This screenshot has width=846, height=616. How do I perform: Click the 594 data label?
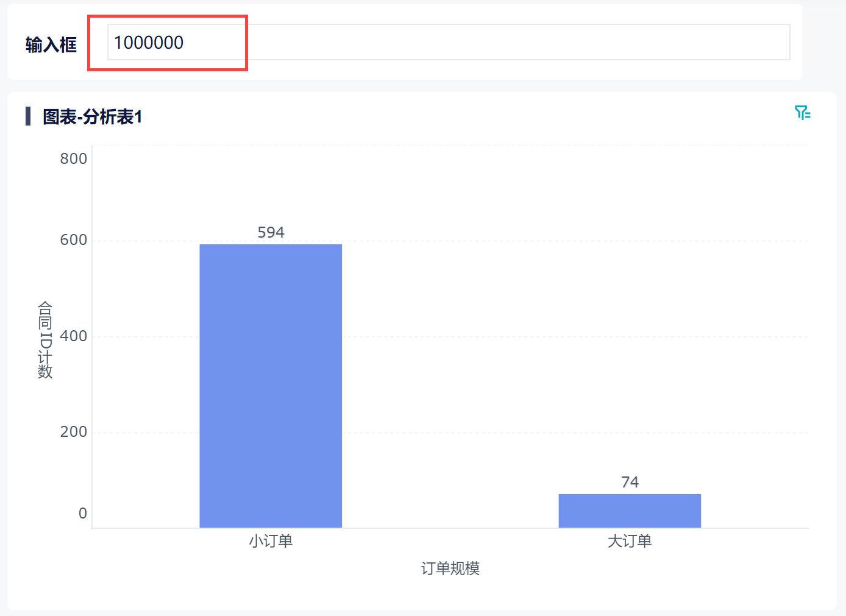(271, 232)
